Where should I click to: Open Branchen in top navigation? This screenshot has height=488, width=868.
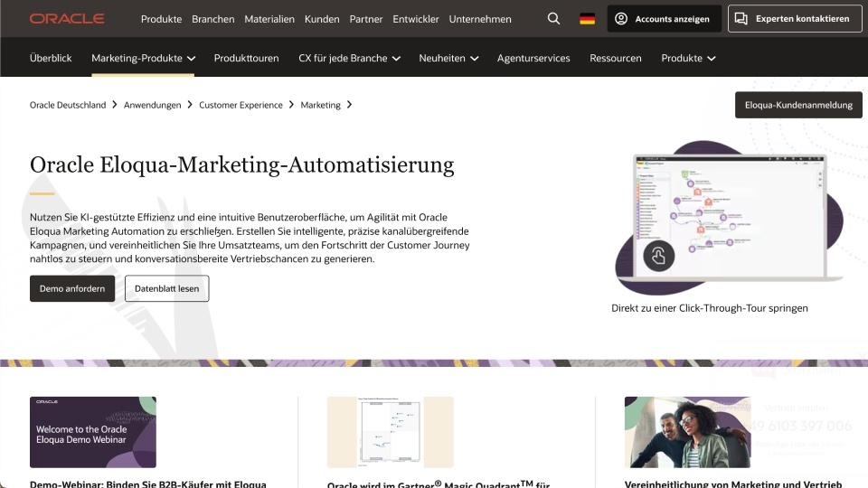(213, 19)
